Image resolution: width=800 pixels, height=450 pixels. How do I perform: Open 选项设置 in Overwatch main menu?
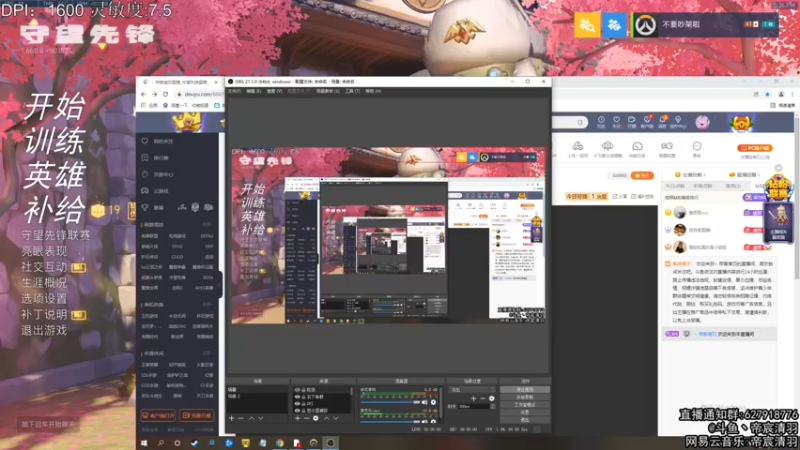tap(44, 298)
